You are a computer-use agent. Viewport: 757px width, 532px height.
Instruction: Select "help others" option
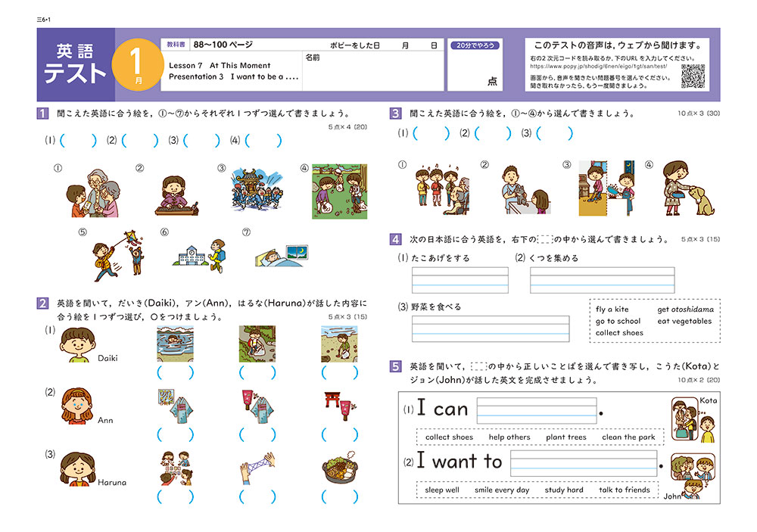point(509,437)
